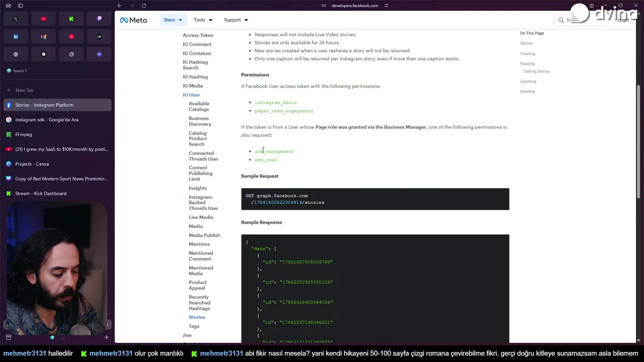Viewport: 644px width, 362px height.
Task: Open the IG Media docs link
Action: (193, 86)
